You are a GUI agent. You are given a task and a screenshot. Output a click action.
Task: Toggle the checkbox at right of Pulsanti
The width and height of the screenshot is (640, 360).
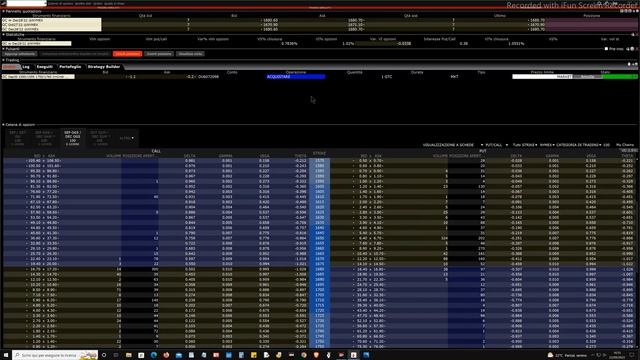tap(606, 49)
